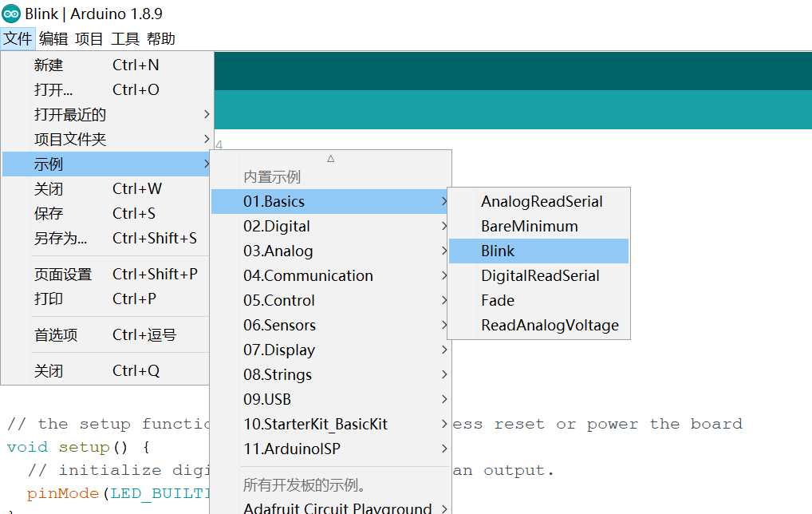Choose 另存为... menu entry

(x=106, y=238)
